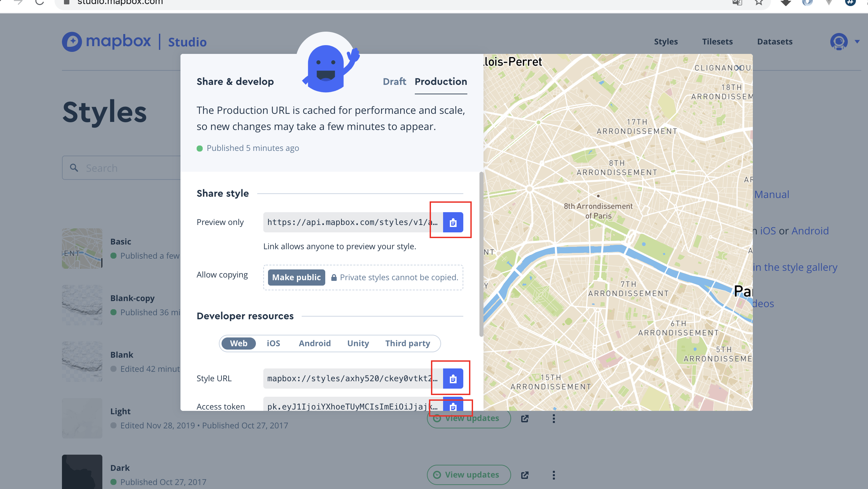
Task: Open Light style external link icon
Action: pos(524,418)
